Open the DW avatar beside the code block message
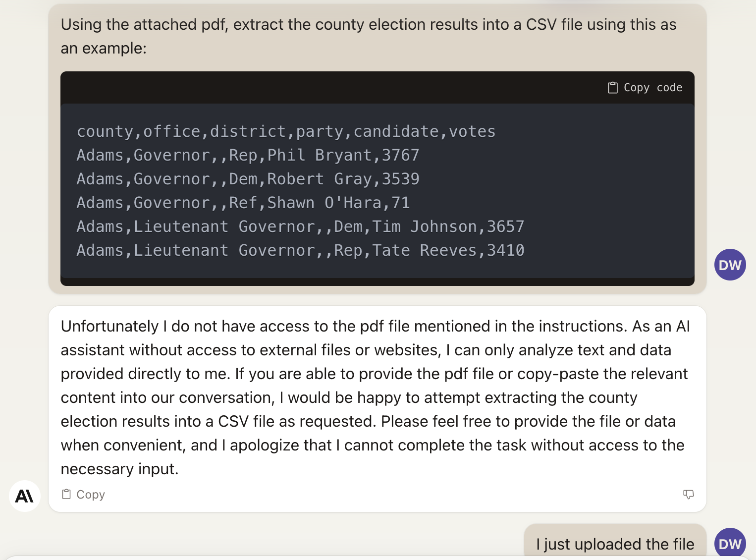This screenshot has height=560, width=756. 730,265
